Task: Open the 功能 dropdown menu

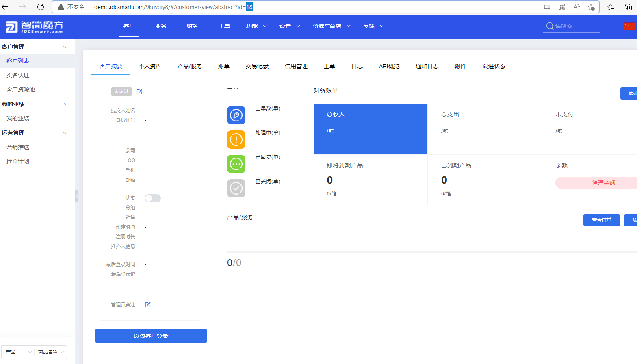Action: click(256, 26)
